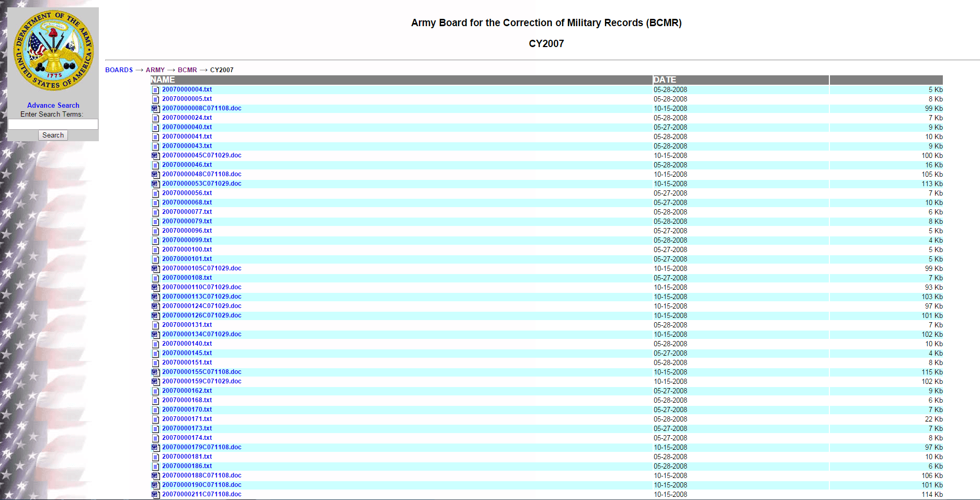The width and height of the screenshot is (980, 500).
Task: Open file 20070000186.txt
Action: pyautogui.click(x=187, y=466)
